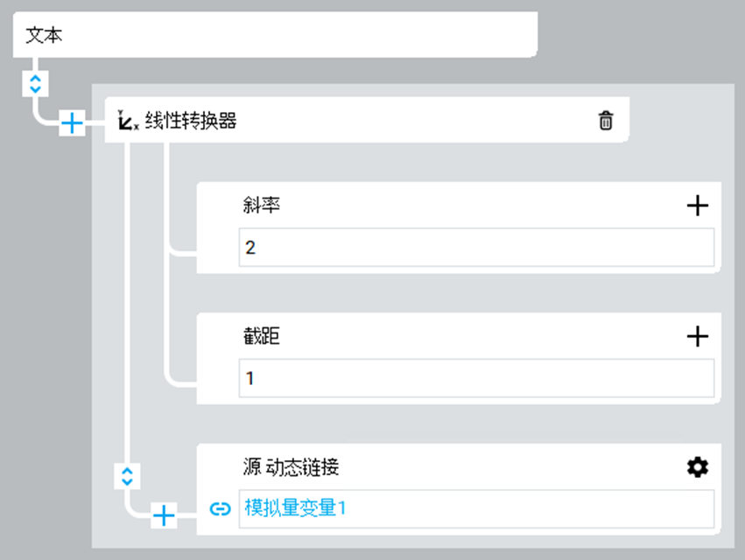The width and height of the screenshot is (745, 560).
Task: Select the 斜率 label
Action: tap(261, 206)
